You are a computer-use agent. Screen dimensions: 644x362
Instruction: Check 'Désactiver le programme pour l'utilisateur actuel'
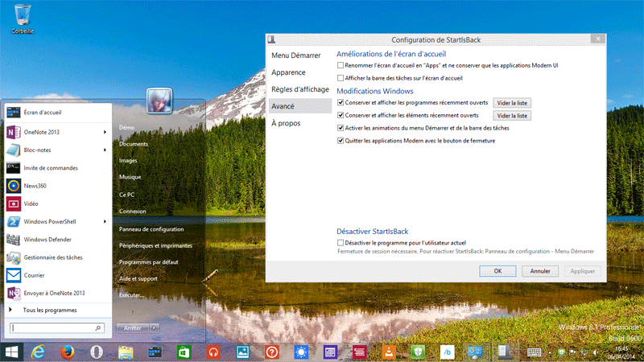pyautogui.click(x=341, y=242)
